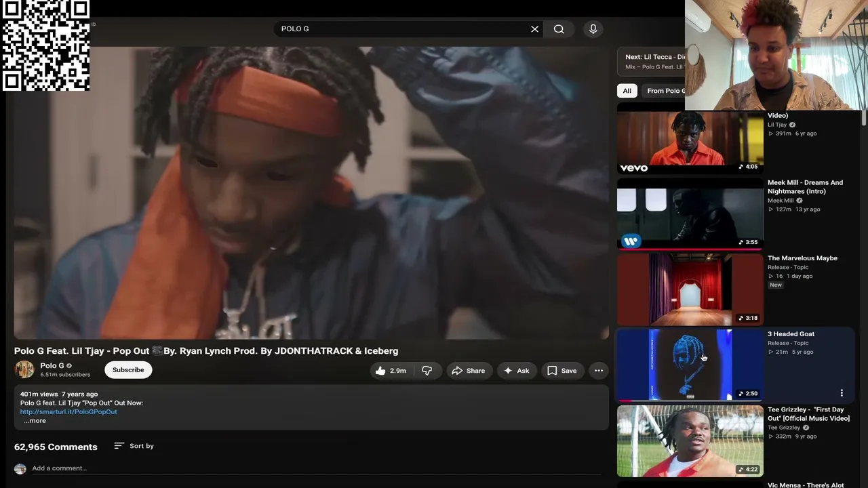Open the Next: Lil Tecca mix panel
Viewport: 868px width, 488px height.
(x=651, y=61)
